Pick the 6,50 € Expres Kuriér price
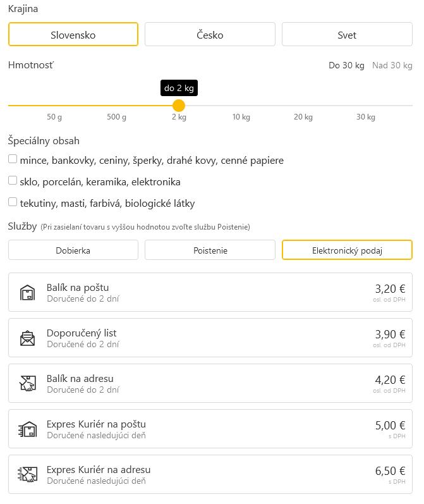Screen dimensions: 424x504 pyautogui.click(x=390, y=471)
